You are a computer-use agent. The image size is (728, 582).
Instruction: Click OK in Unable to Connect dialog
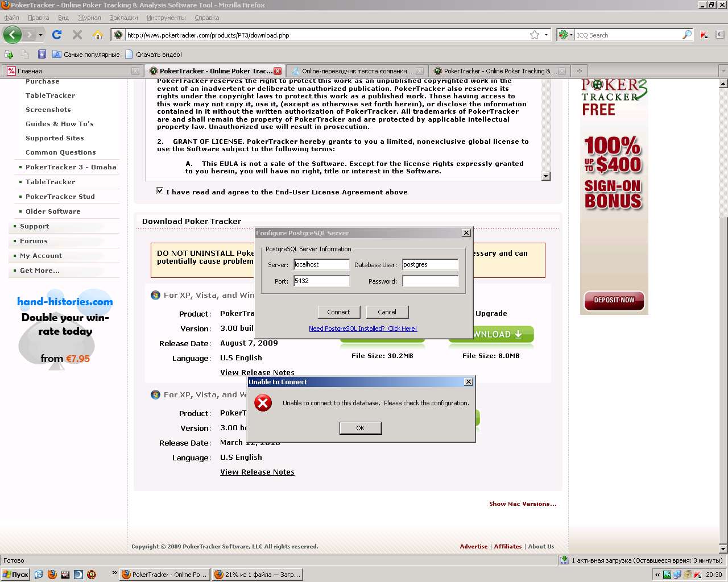coord(361,428)
